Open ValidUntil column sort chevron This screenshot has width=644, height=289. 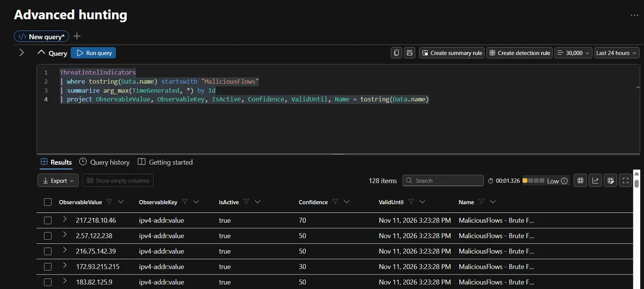click(x=422, y=202)
